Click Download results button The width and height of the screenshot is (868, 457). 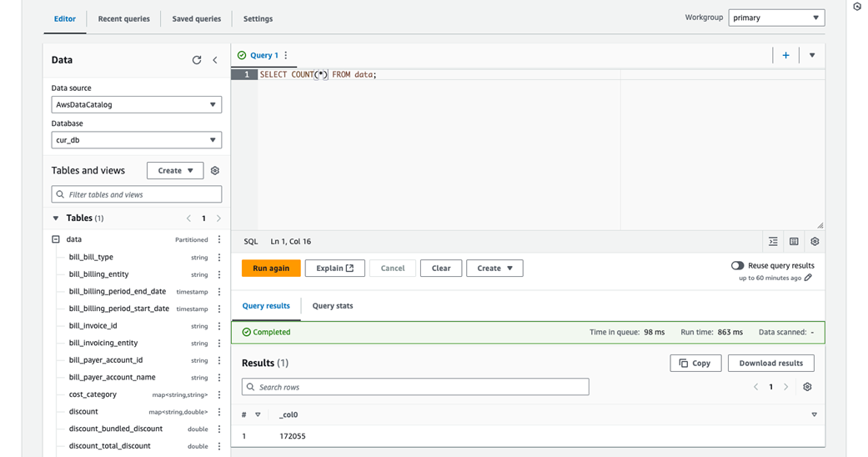771,364
